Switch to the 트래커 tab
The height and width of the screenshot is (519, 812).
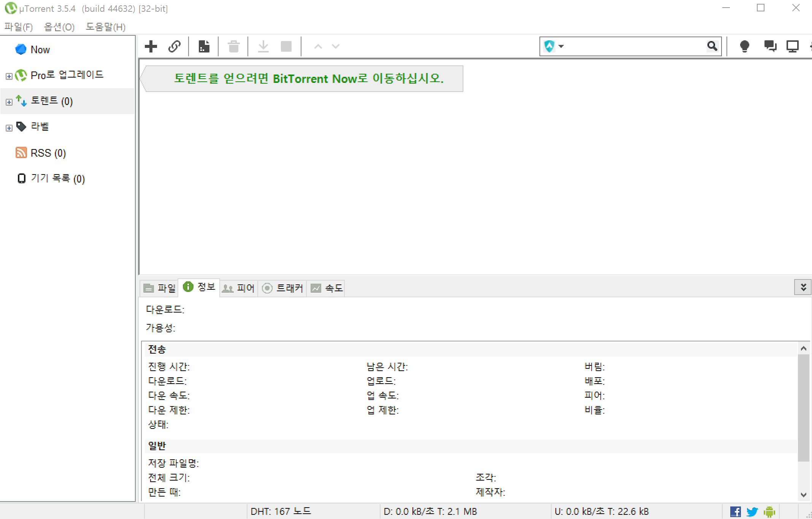point(282,288)
